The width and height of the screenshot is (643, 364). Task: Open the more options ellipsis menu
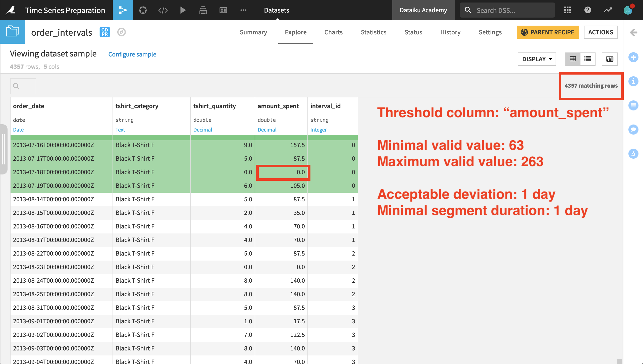pos(243,10)
